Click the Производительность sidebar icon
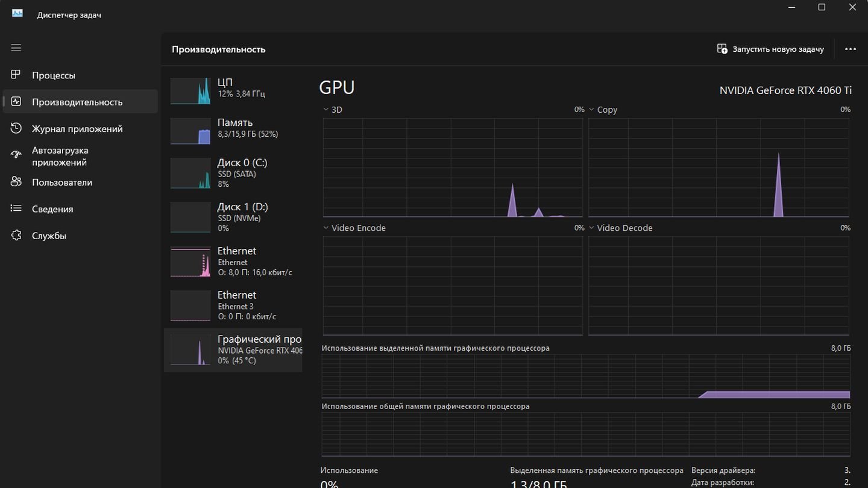The width and height of the screenshot is (868, 488). pyautogui.click(x=16, y=102)
